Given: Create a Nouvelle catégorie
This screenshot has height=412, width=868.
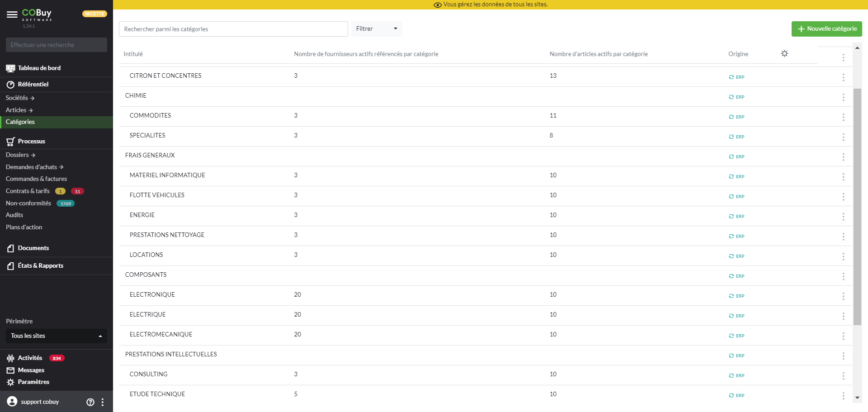Looking at the screenshot, I should 826,29.
